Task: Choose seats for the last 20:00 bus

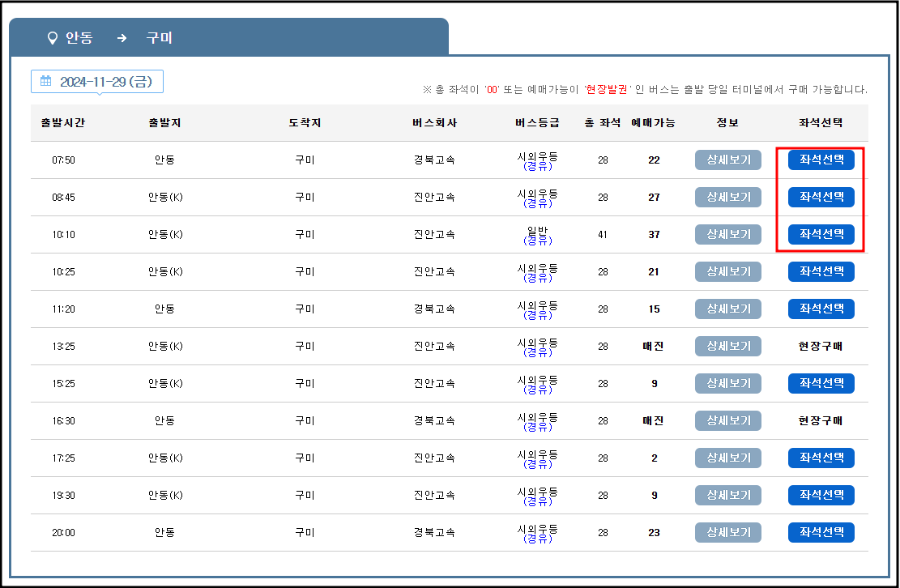Action: pyautogui.click(x=821, y=532)
